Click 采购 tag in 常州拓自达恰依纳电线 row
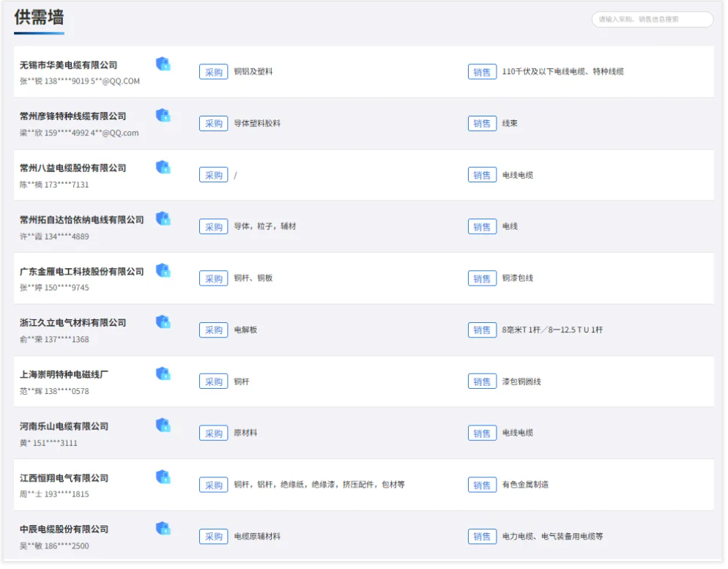The image size is (728, 569). (214, 227)
